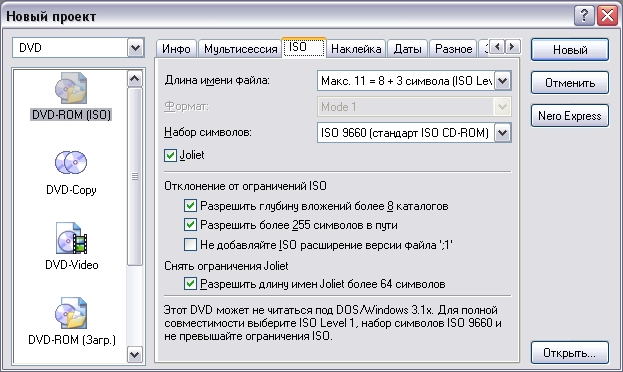
Task: Click the 'Длина имени файла:' label
Action: [x=217, y=80]
